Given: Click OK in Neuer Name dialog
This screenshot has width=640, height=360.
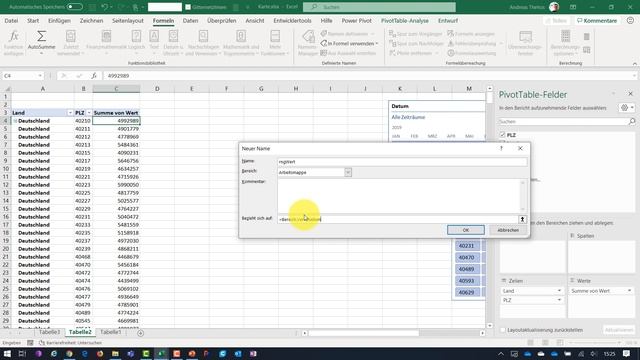Looking at the screenshot, I should pyautogui.click(x=466, y=230).
